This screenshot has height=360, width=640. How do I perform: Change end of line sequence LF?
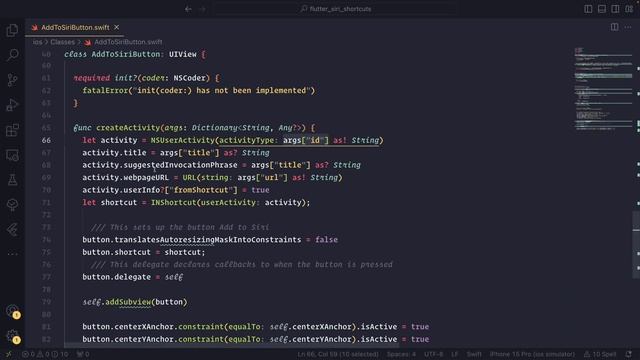(x=455, y=354)
